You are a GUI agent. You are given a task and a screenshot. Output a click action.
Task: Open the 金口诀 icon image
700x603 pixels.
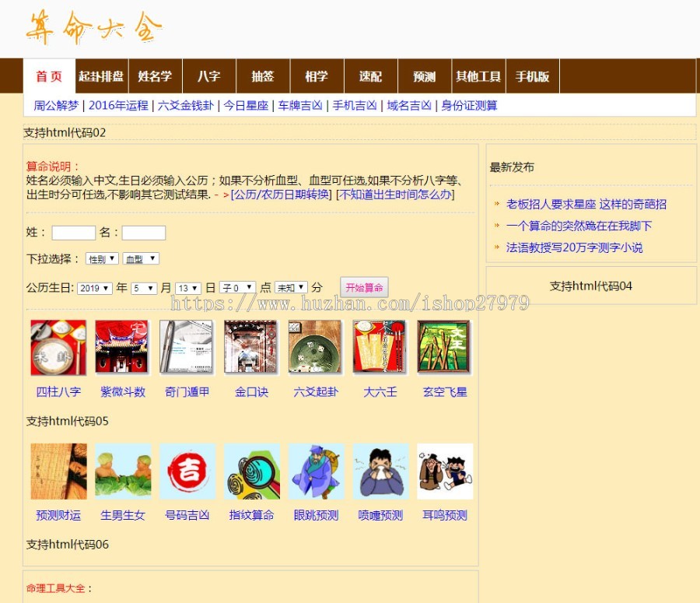tap(251, 348)
